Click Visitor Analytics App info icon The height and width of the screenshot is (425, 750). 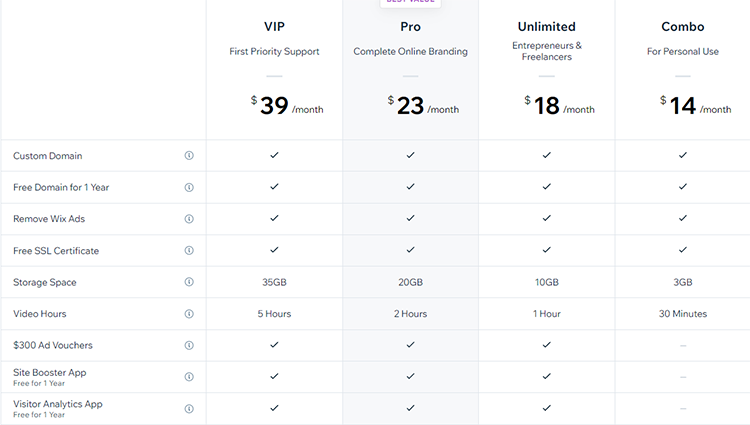(189, 409)
